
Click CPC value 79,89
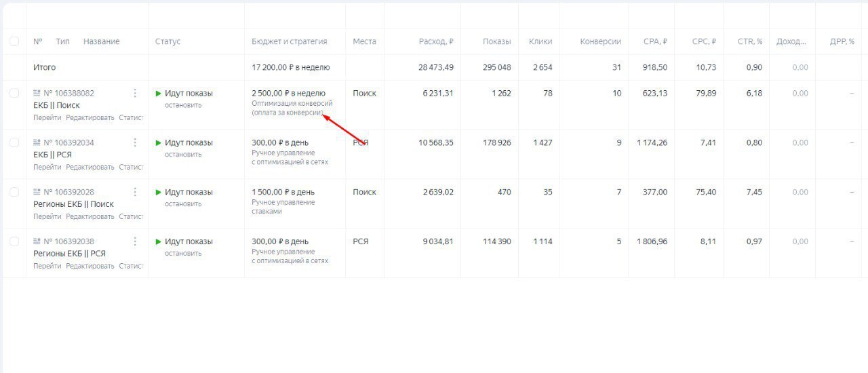pos(706,93)
